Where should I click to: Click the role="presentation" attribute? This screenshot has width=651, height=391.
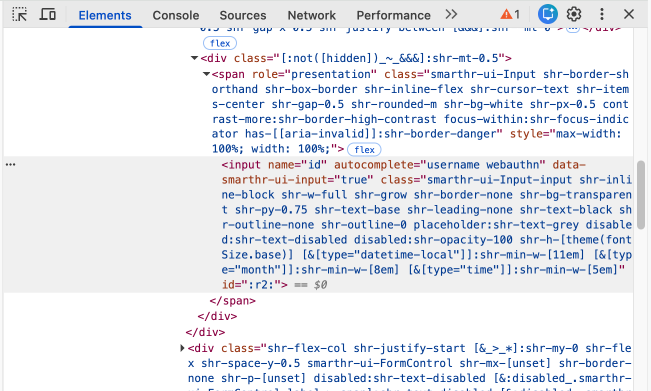tap(314, 74)
